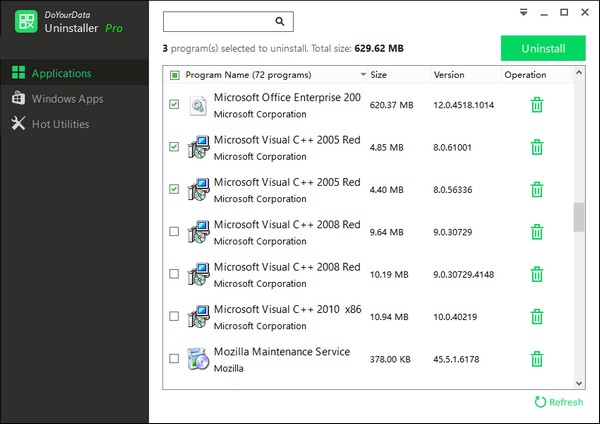The height and width of the screenshot is (424, 600).
Task: Click Microsoft Office Enterprise program icon
Action: tap(198, 105)
